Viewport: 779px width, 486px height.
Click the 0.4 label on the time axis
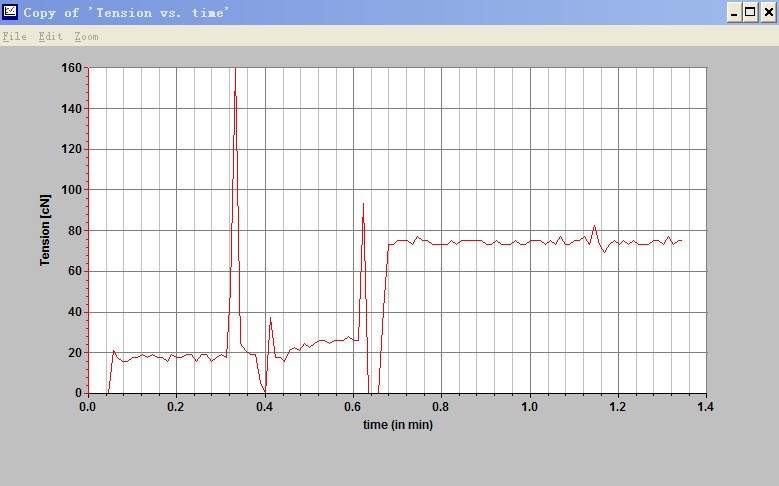click(264, 406)
